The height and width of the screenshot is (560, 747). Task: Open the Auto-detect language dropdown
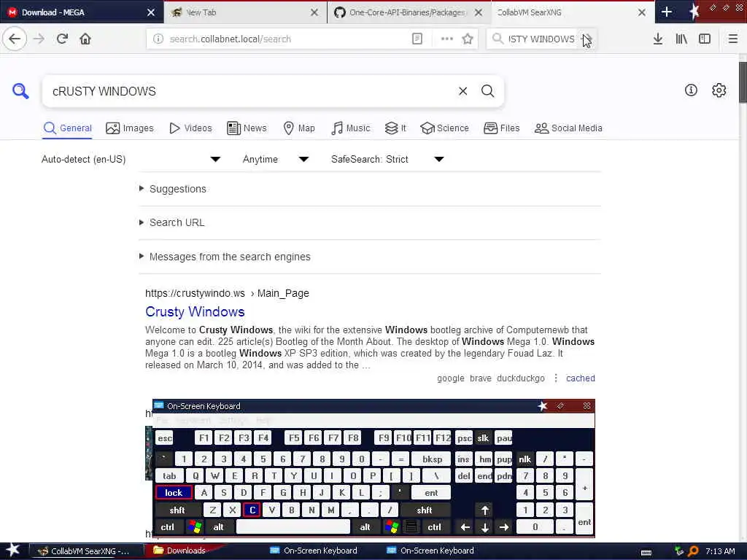131,159
